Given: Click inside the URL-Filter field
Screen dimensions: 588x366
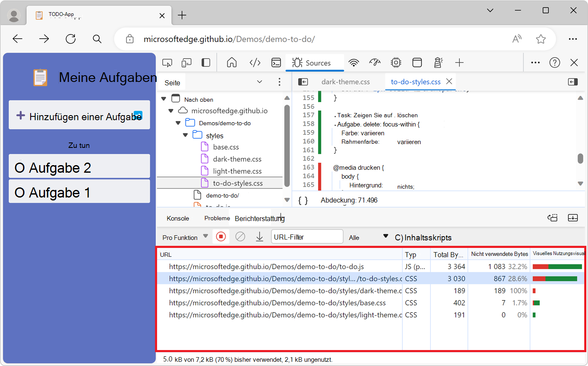Looking at the screenshot, I should (x=307, y=237).
